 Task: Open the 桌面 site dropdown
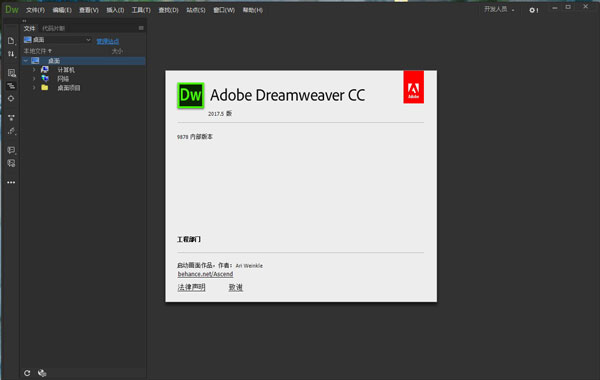click(57, 40)
